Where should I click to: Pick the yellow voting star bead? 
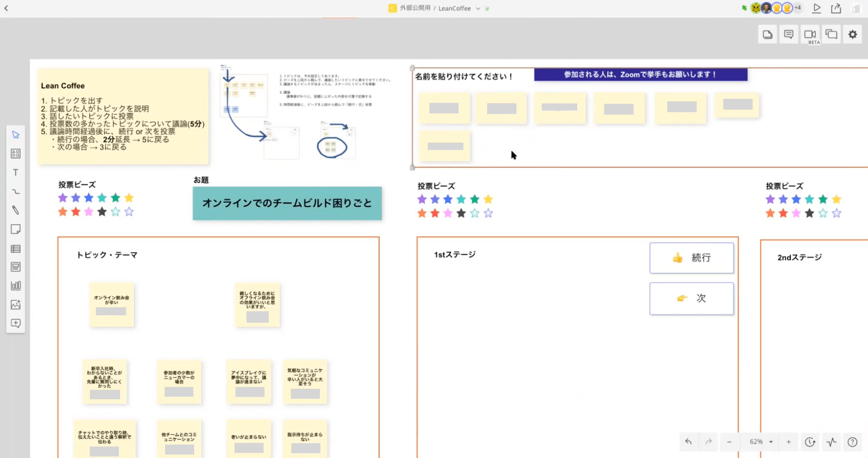click(x=129, y=198)
